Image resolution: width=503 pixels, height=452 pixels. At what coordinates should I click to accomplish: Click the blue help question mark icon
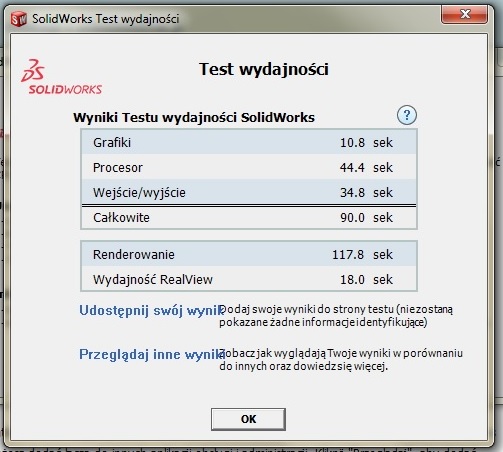(x=407, y=115)
